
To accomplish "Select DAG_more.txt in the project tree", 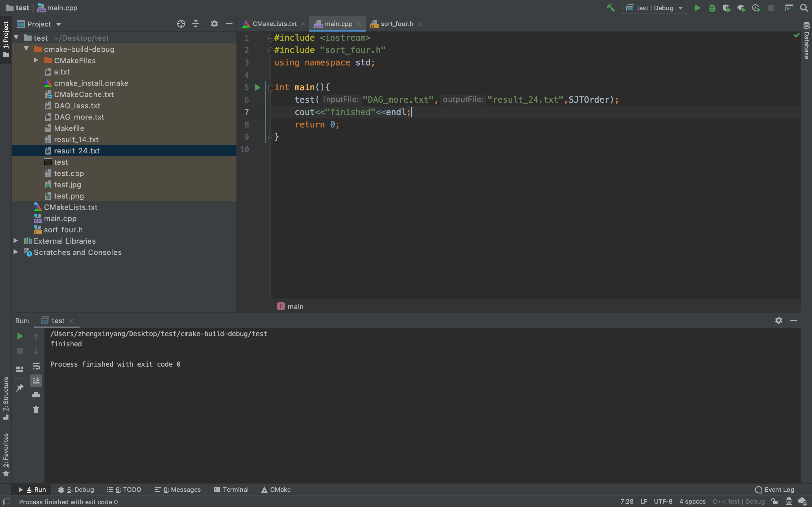I will click(79, 117).
